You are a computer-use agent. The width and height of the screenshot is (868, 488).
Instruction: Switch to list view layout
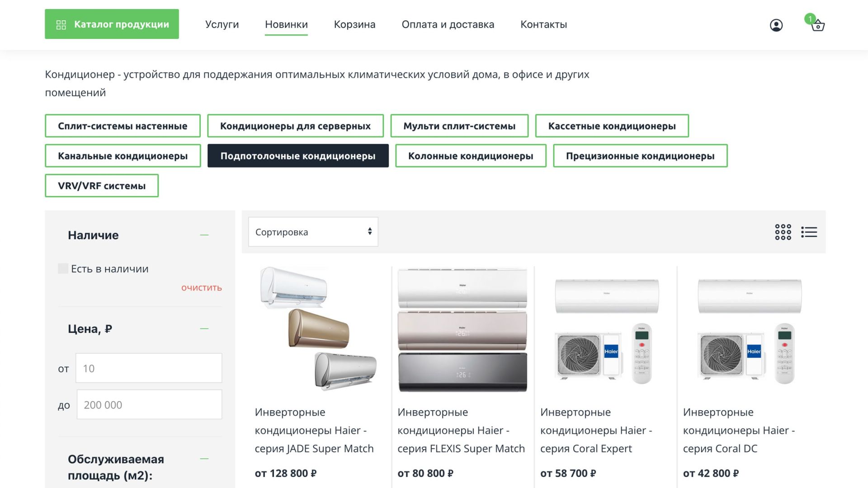click(x=809, y=232)
